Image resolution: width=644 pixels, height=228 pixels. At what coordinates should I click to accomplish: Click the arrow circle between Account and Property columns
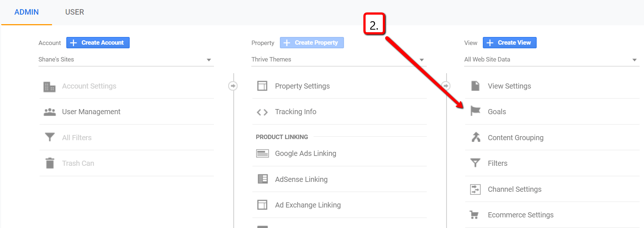233,86
